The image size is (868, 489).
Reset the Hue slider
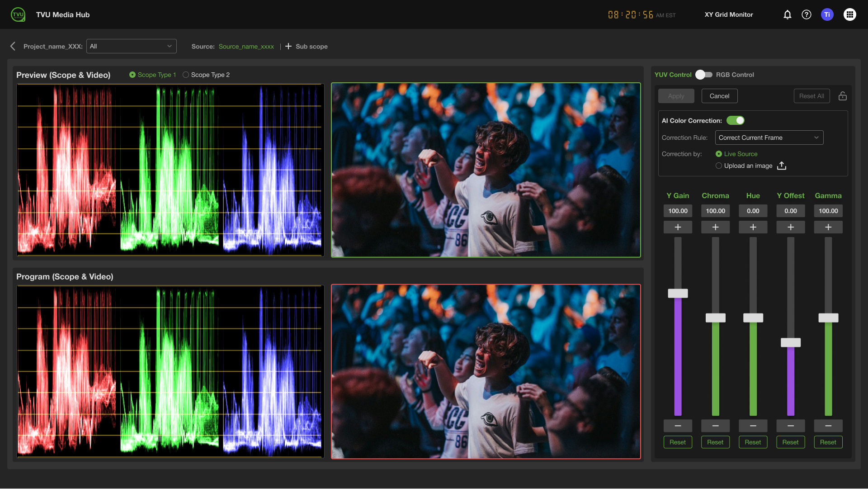pyautogui.click(x=753, y=442)
